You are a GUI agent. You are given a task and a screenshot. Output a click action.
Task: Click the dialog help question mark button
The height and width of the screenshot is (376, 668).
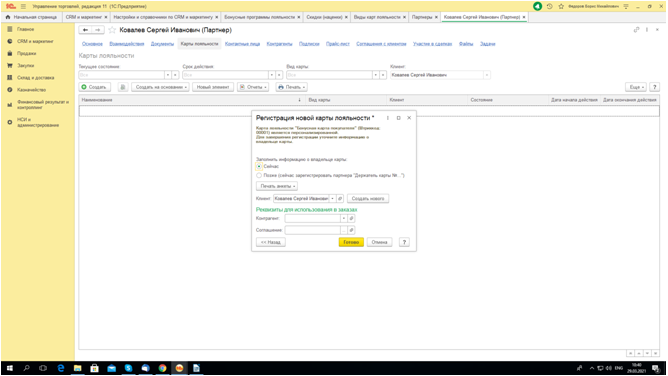tap(404, 242)
